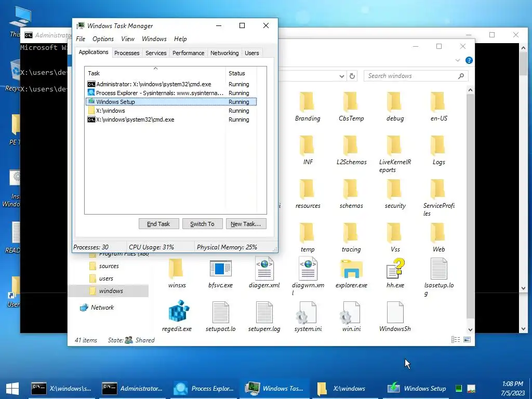Click the Explorer help question mark icon
Screen dimensions: 532x399
(x=469, y=60)
